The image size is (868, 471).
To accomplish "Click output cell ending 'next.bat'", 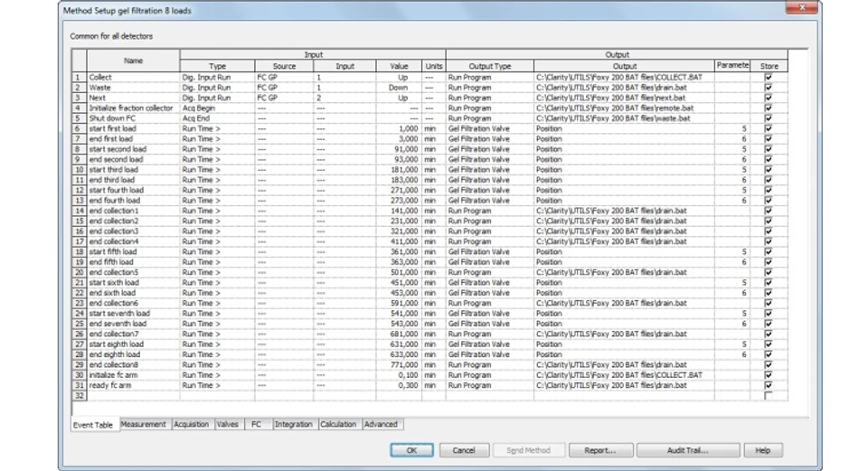I will (x=624, y=98).
